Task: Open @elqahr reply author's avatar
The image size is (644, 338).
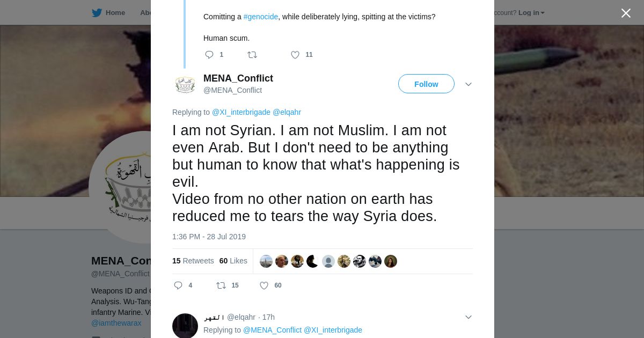Action: (185, 326)
